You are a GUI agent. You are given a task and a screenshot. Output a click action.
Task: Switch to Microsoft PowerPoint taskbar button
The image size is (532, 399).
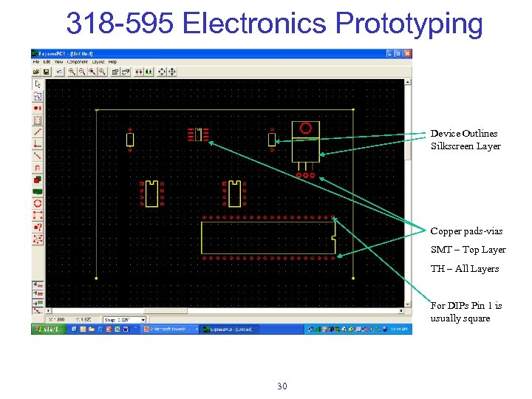click(171, 329)
